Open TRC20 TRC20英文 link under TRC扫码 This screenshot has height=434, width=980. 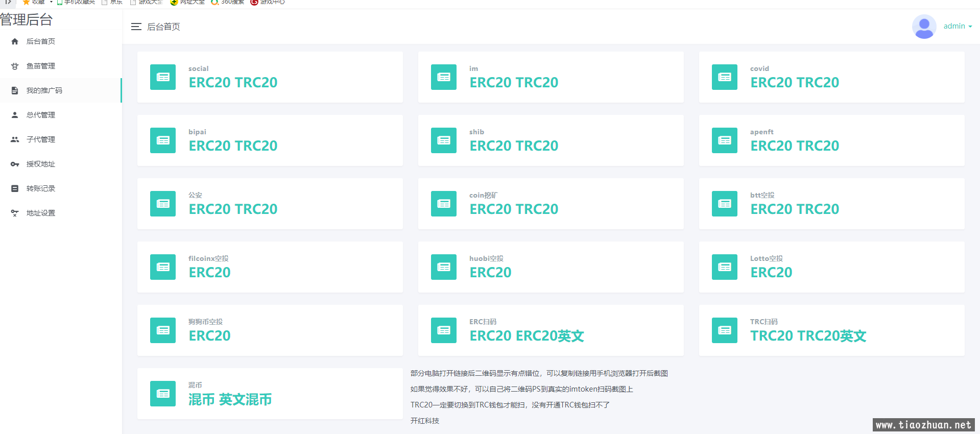(x=808, y=335)
